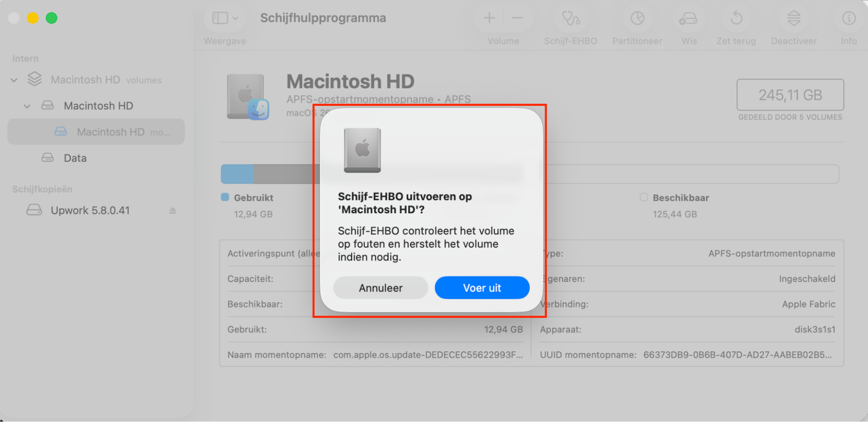
Task: Select the Data volume in sidebar
Action: (x=96, y=158)
